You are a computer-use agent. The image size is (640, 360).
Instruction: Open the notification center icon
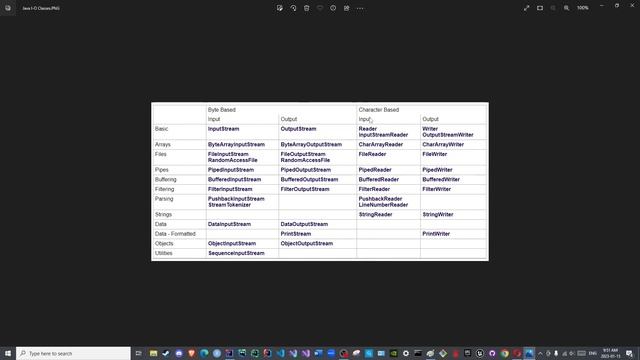click(630, 353)
